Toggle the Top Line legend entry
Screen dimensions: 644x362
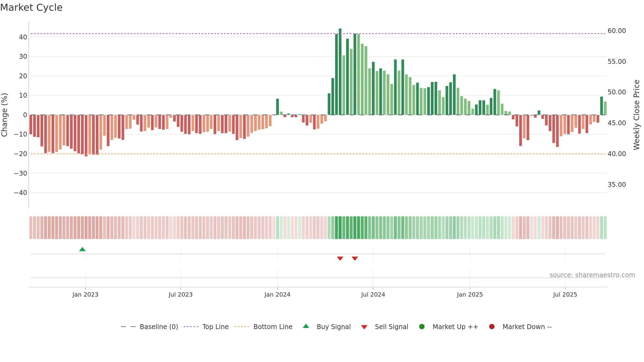(x=206, y=327)
